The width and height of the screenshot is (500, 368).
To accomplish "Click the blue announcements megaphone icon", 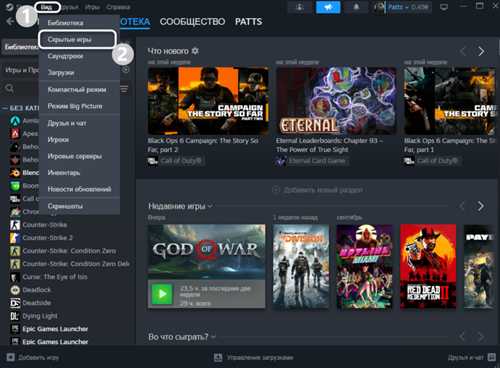I will 328,7.
